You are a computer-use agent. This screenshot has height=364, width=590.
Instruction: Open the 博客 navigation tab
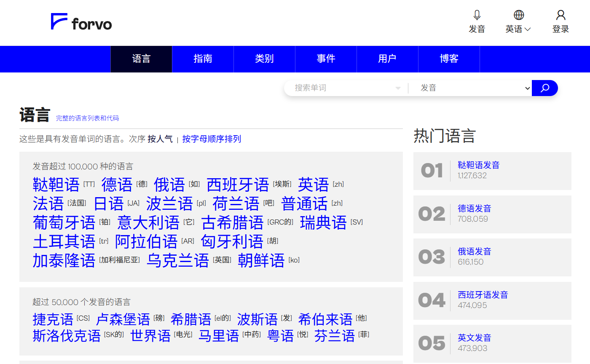(x=449, y=59)
